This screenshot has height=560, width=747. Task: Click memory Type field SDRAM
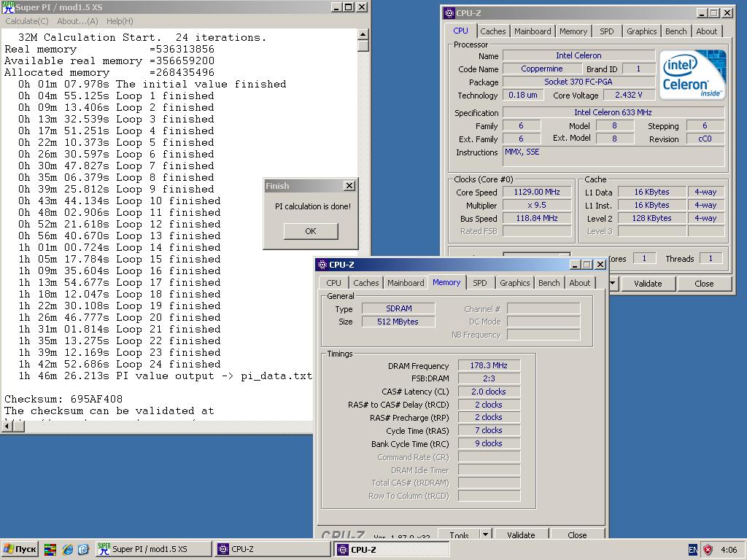pos(398,308)
